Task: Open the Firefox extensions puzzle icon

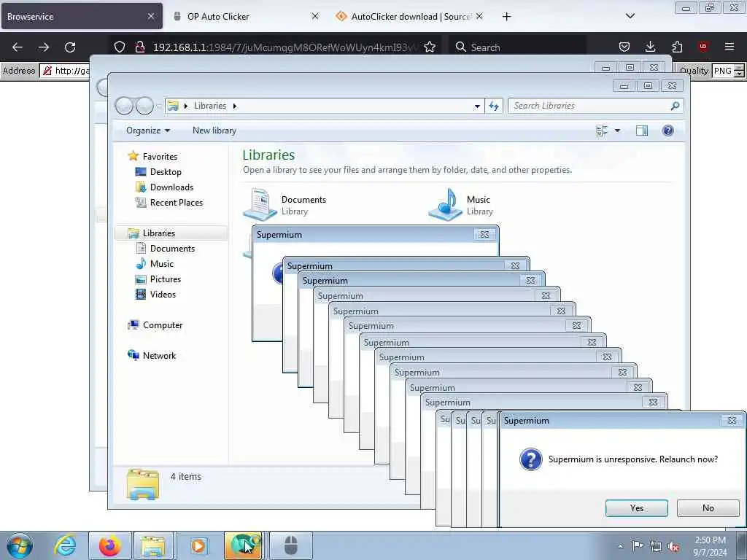Action: (677, 47)
